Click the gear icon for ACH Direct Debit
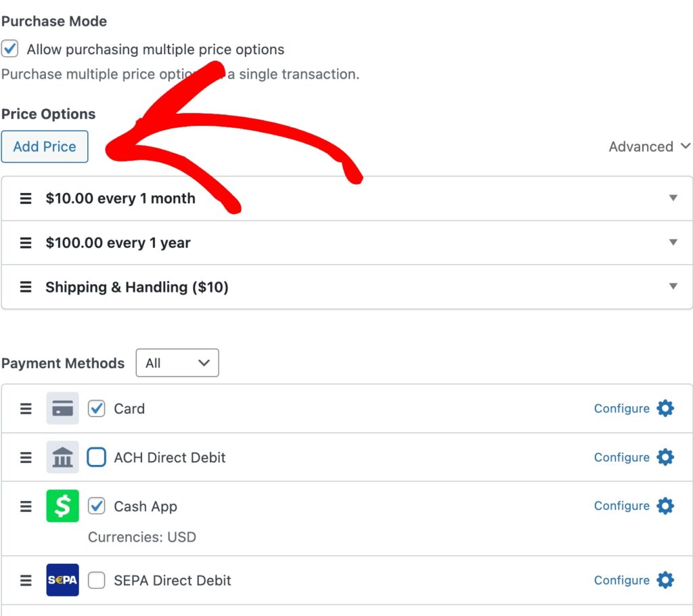The height and width of the screenshot is (616, 693). [665, 457]
